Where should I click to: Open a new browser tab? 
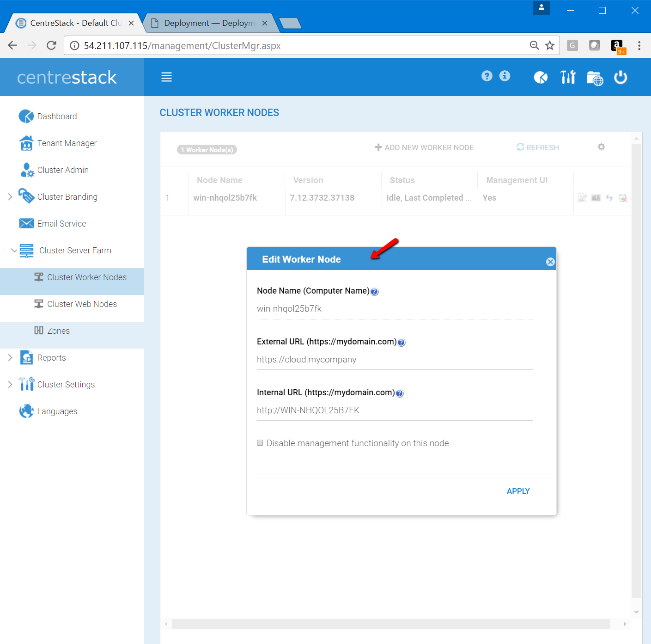[290, 23]
